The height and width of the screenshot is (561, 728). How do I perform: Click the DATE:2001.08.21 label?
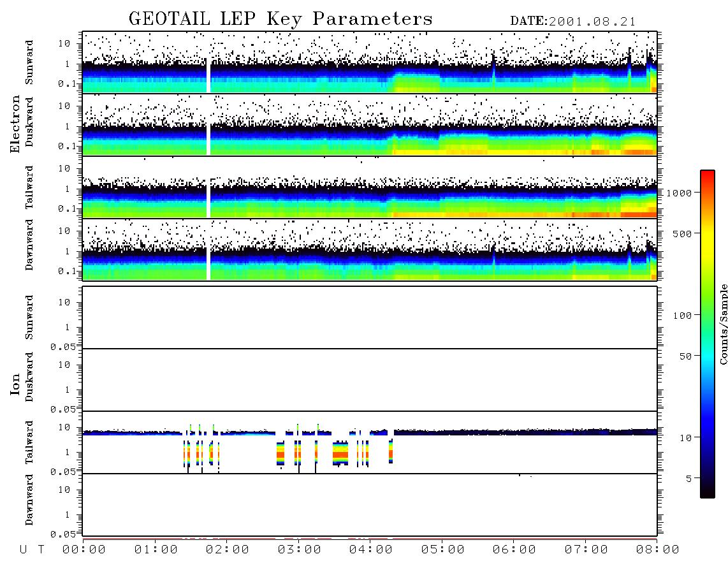tap(573, 22)
